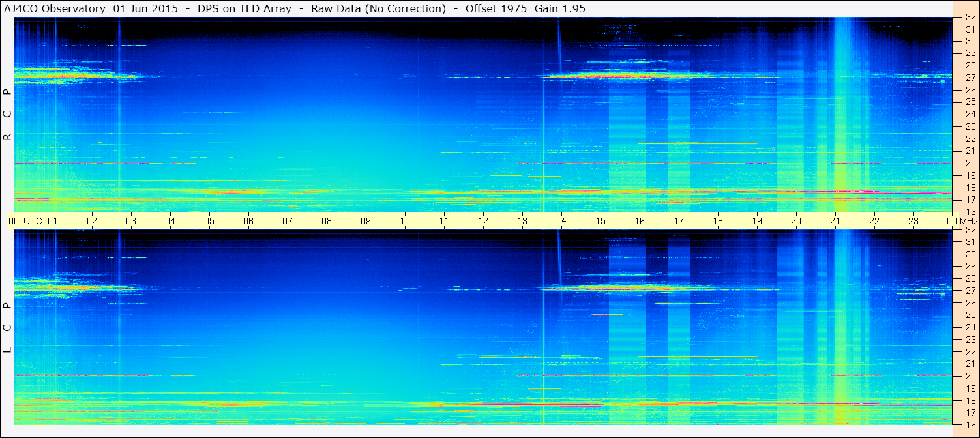Click the 20 MHz label on RCP scale
Viewport: 980px width, 438px height.
(x=970, y=163)
